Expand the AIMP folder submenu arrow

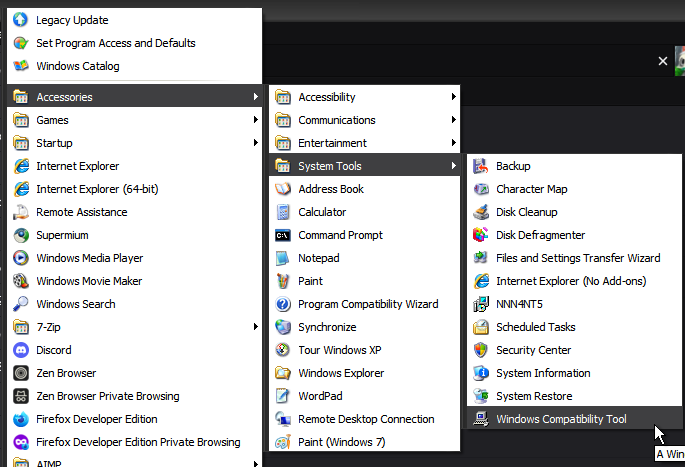click(x=256, y=463)
